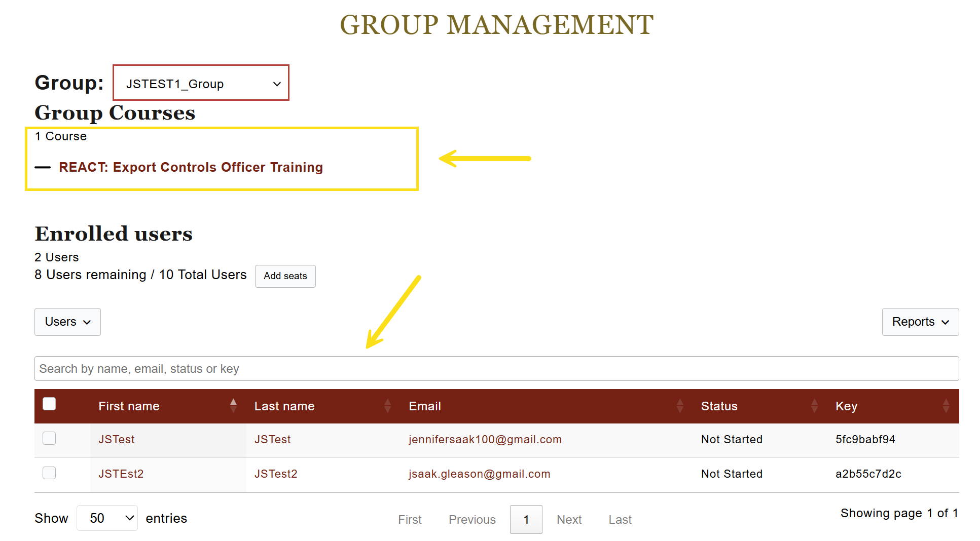Image resolution: width=980 pixels, height=541 pixels.
Task: Go to the Next page
Action: [569, 520]
